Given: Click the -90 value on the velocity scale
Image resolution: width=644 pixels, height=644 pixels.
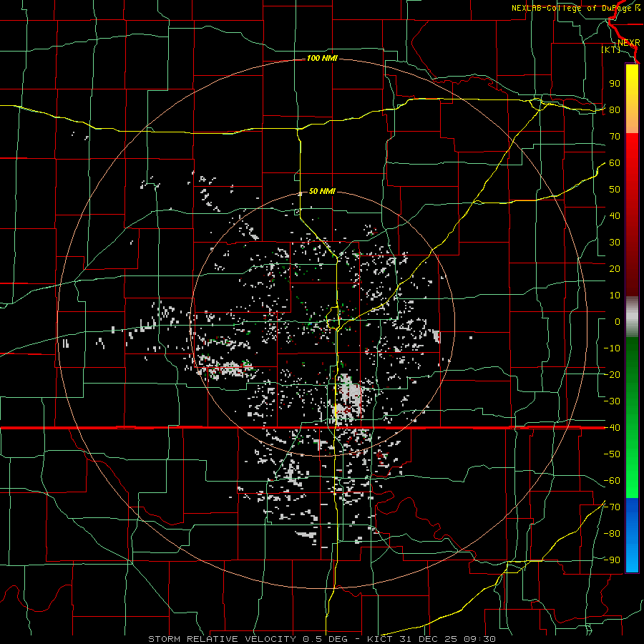Looking at the screenshot, I should 612,560.
